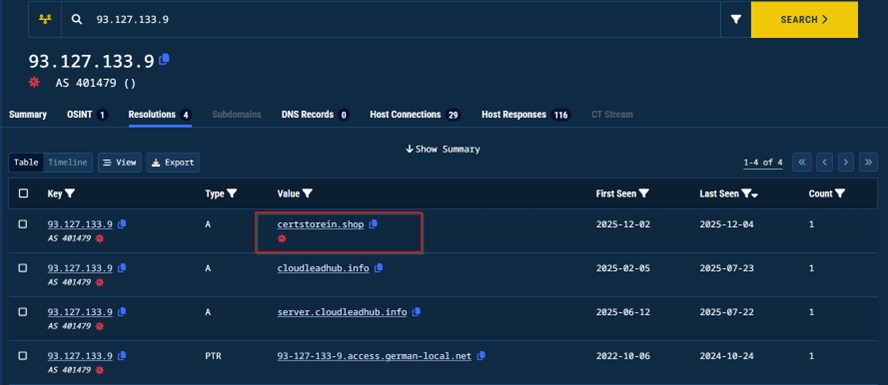
Task: Open the cloudleadhub.info domain link
Action: (x=323, y=268)
